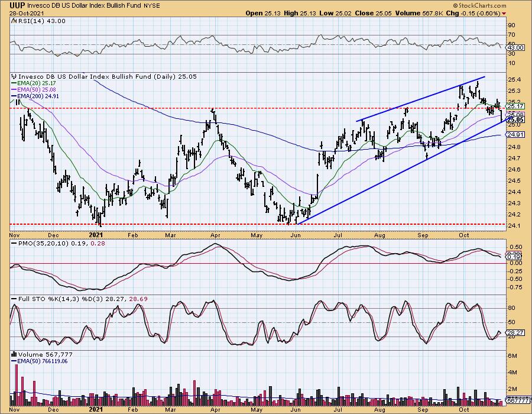Screen dimensions: 532x414
Task: Click the bar icon before the price legend
Action: click(x=14, y=77)
